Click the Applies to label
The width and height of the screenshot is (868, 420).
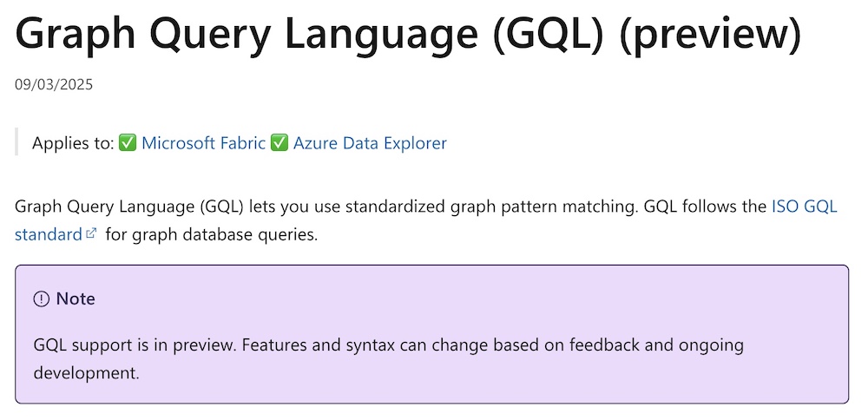[x=73, y=143]
